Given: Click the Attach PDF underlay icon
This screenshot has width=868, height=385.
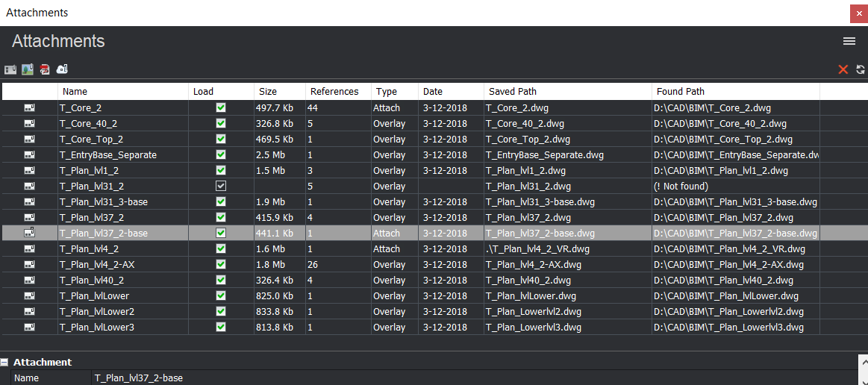Looking at the screenshot, I should pos(45,69).
